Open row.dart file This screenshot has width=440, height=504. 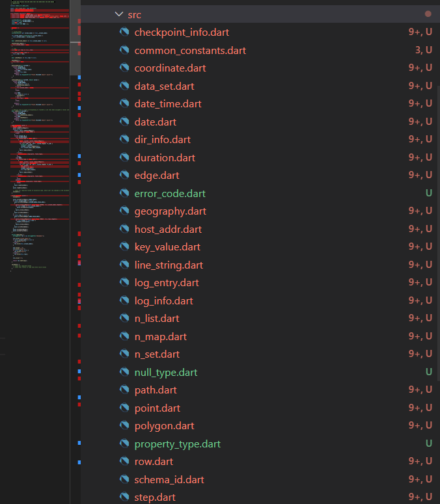click(154, 461)
